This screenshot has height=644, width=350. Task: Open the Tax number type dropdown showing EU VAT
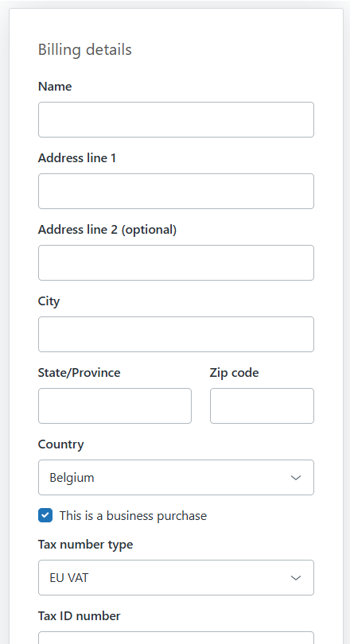point(176,577)
